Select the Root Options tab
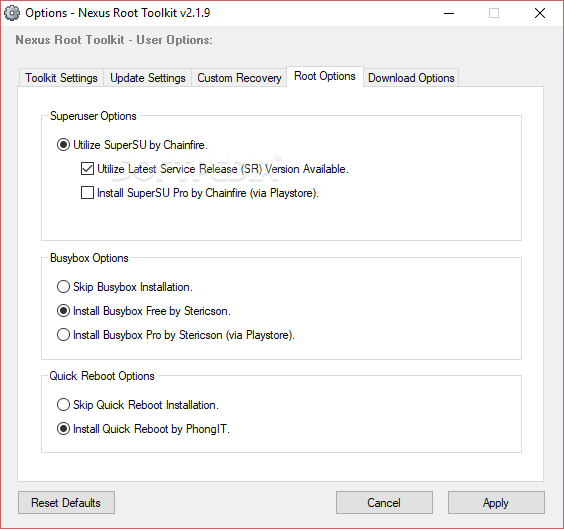 (x=325, y=76)
